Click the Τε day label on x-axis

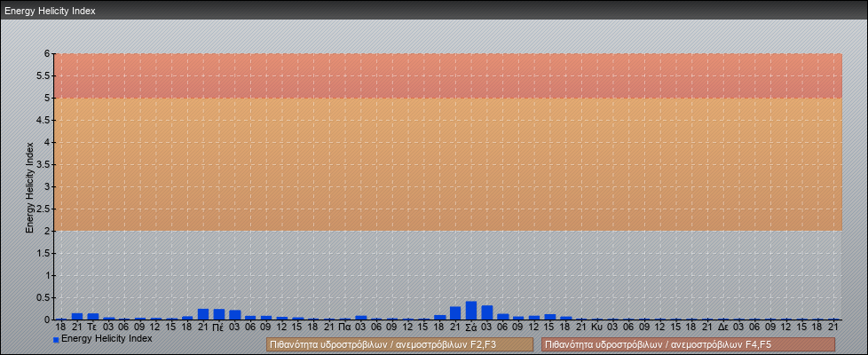(92, 327)
